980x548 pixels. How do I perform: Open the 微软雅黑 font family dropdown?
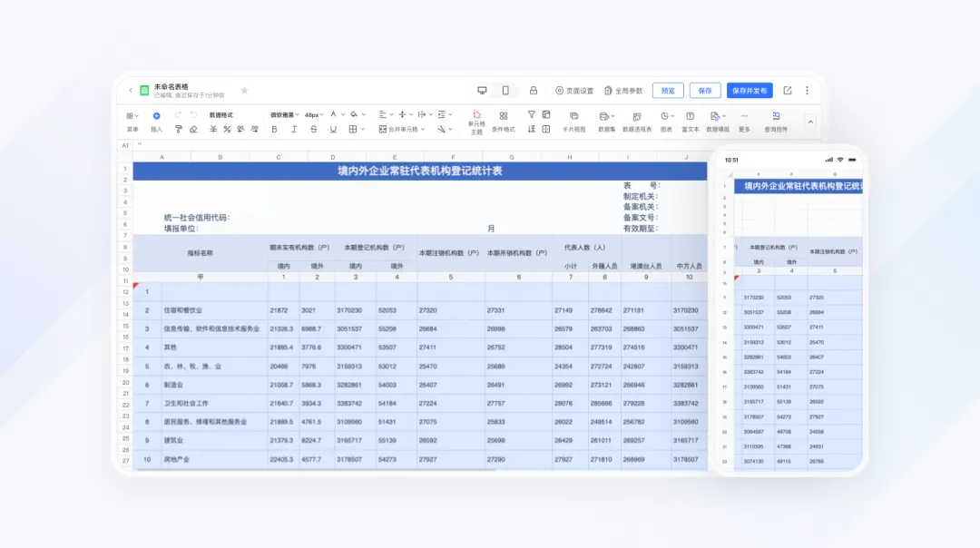(x=284, y=115)
